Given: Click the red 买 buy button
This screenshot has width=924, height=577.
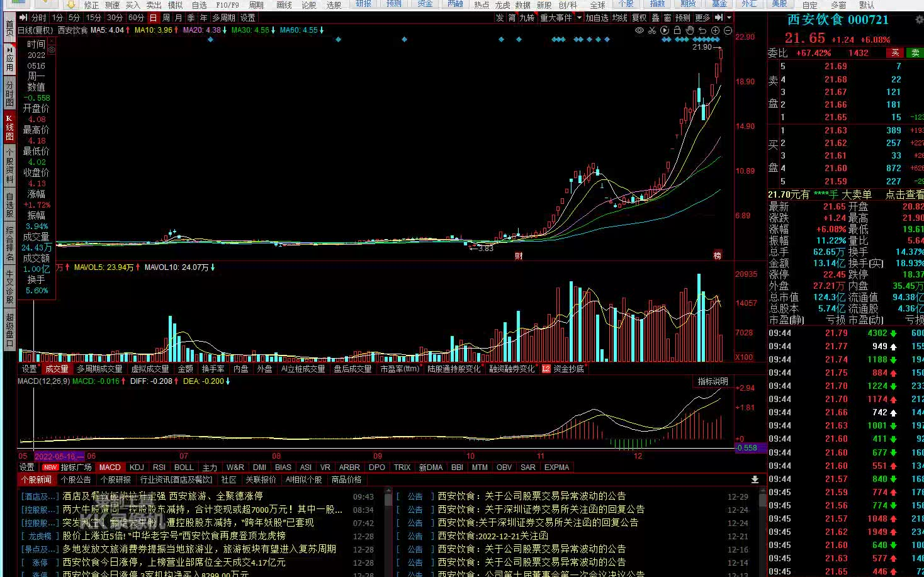Looking at the screenshot, I should pyautogui.click(x=895, y=53).
